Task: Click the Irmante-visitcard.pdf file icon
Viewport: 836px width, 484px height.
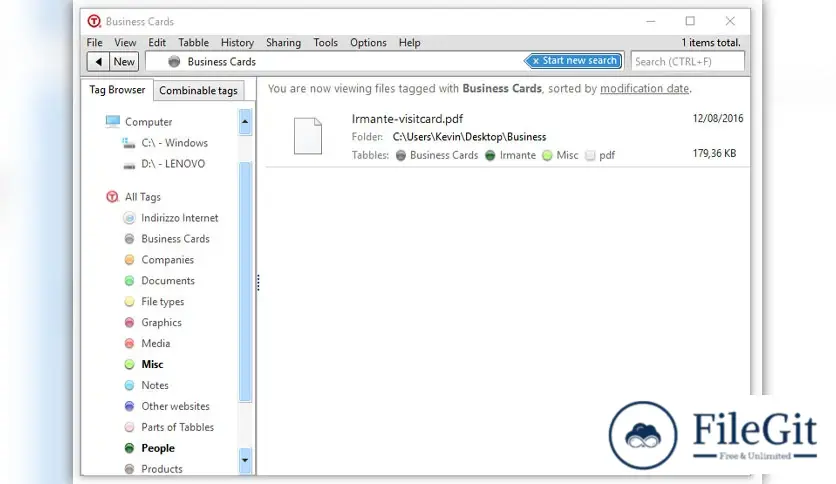Action: click(308, 136)
